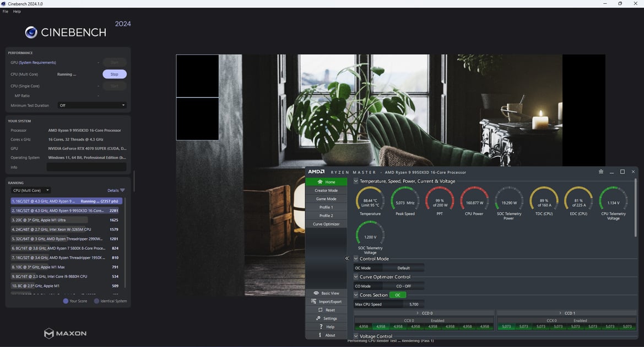644x347 pixels.
Task: Collapse the Ryzen Master sidebar with double chevron
Action: tap(347, 258)
